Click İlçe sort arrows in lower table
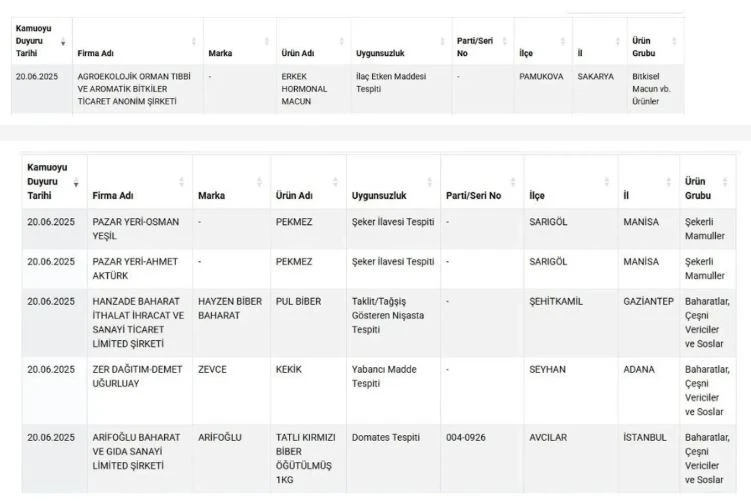 pos(607,182)
